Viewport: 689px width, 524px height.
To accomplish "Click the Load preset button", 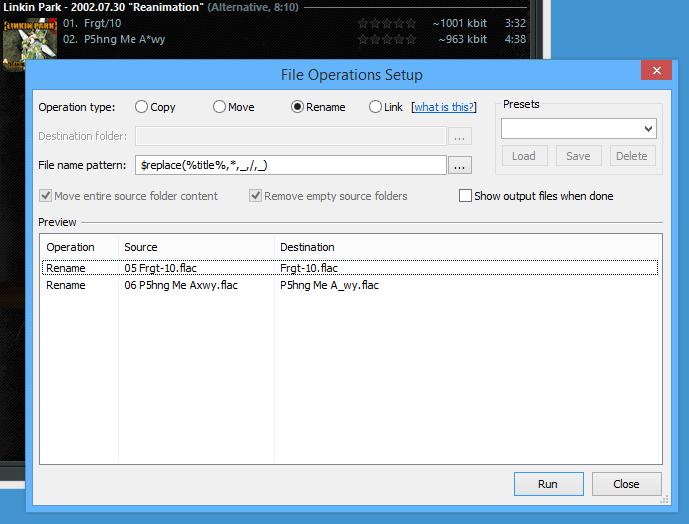I will click(525, 156).
